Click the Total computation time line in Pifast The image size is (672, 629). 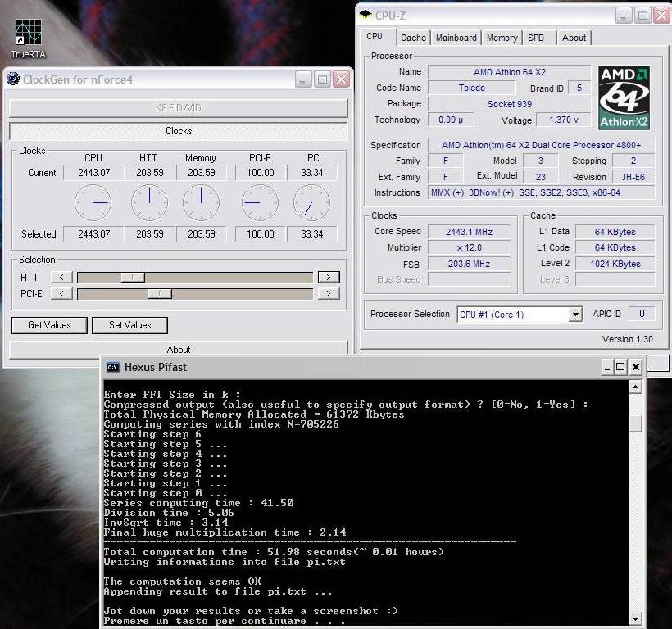[274, 552]
